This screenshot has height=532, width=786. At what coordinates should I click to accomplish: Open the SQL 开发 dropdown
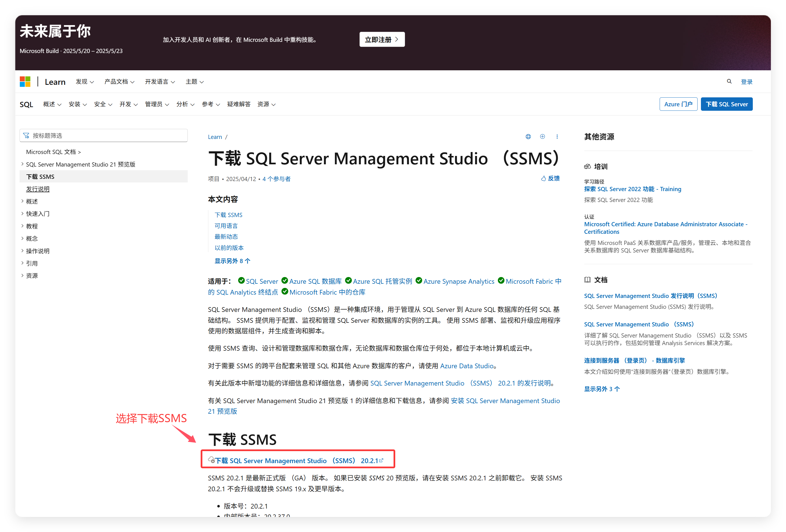tap(129, 104)
